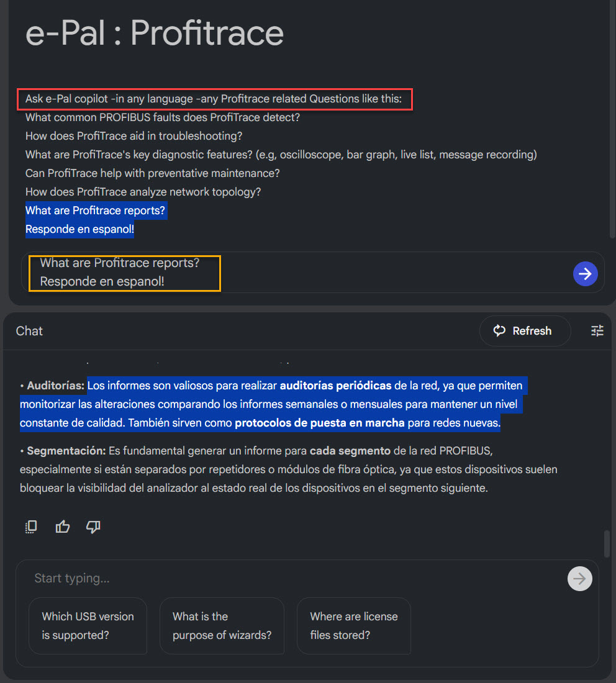Click the gray send arrow beside Start typing
The height and width of the screenshot is (683, 616).
[x=579, y=578]
